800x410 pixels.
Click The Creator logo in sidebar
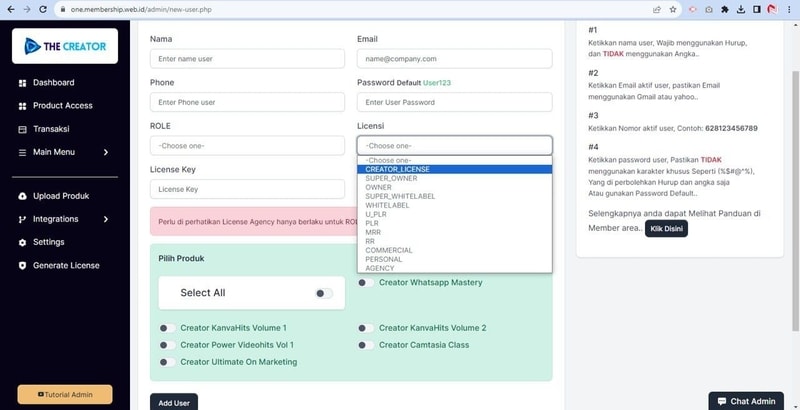65,46
